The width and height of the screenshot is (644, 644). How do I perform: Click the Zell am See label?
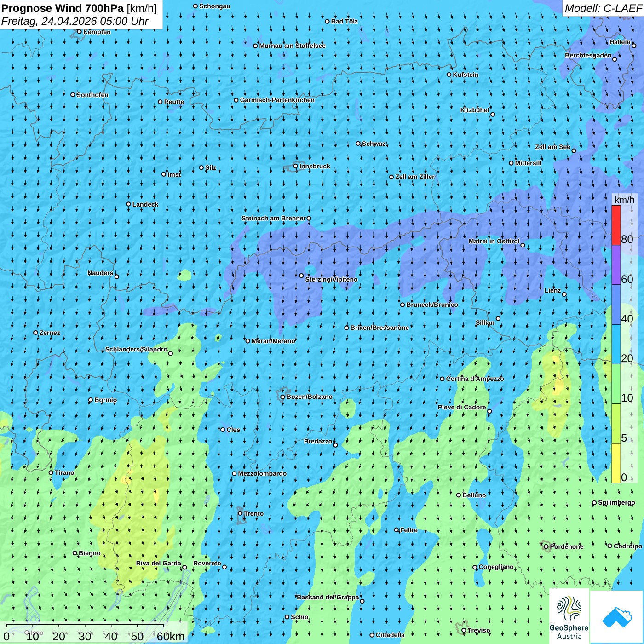(x=552, y=147)
